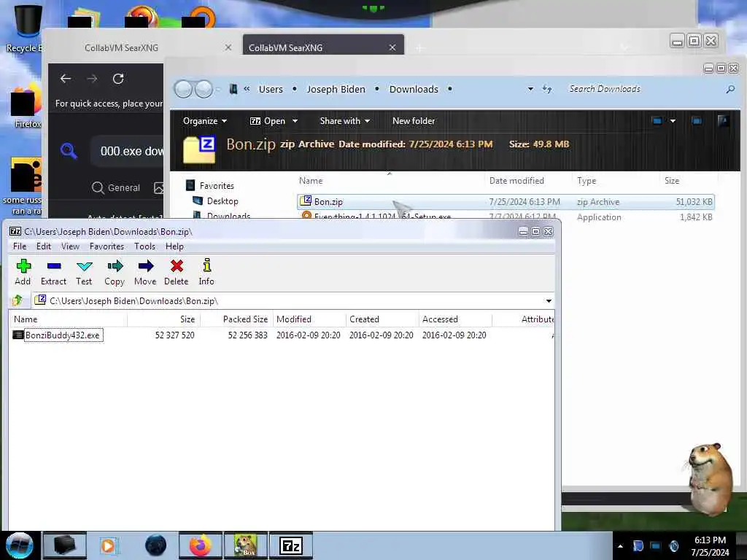747x560 pixels.
Task: Click the taskbar clock showing 6:13 PM
Action: [710, 546]
